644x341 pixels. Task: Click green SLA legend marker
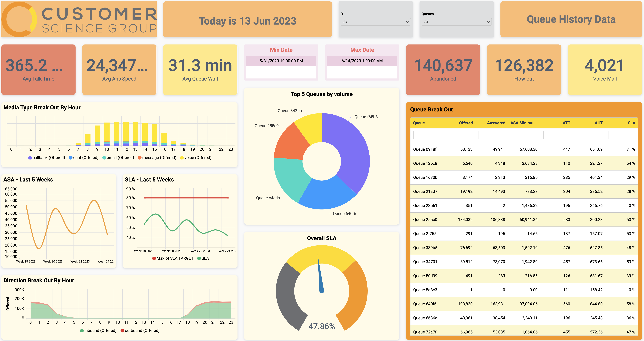199,259
